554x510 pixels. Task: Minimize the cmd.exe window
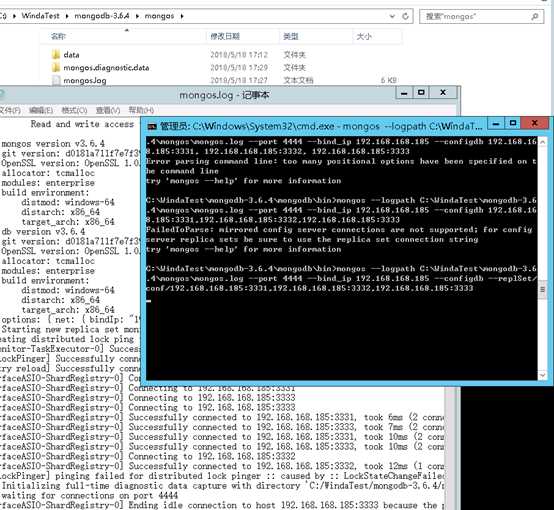click(496, 123)
